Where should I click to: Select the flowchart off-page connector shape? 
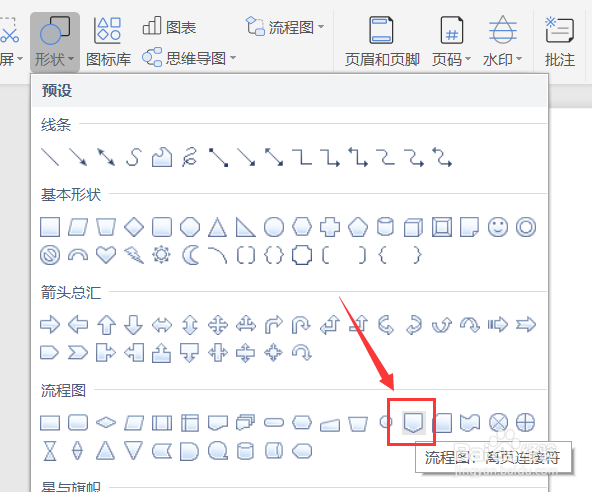(414, 423)
